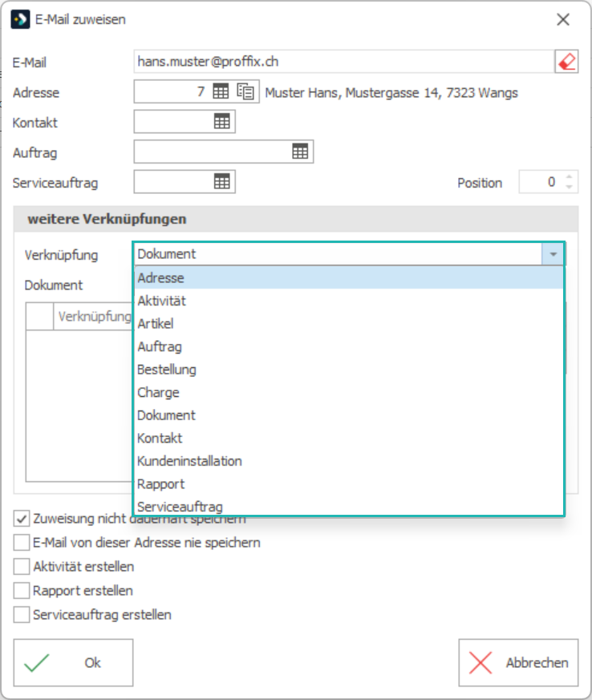Click the red eraser icon beside E-Mail field

pyautogui.click(x=566, y=62)
